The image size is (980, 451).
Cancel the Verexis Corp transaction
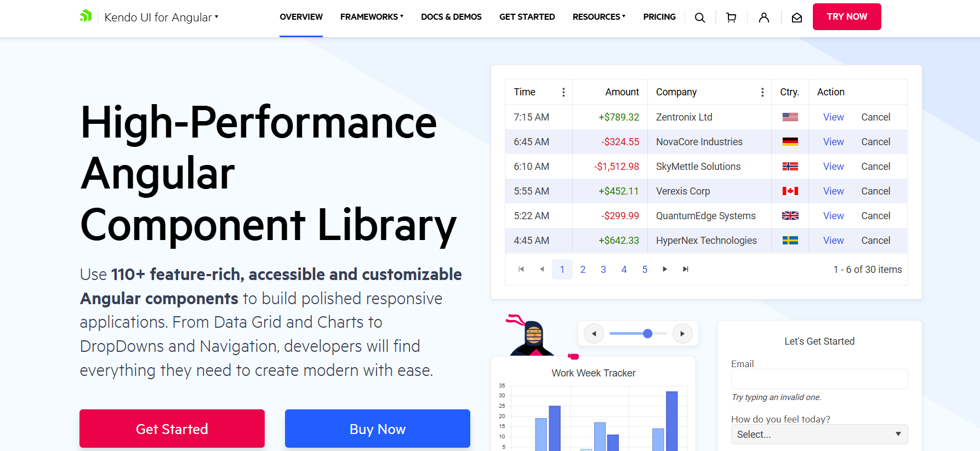pyautogui.click(x=876, y=191)
